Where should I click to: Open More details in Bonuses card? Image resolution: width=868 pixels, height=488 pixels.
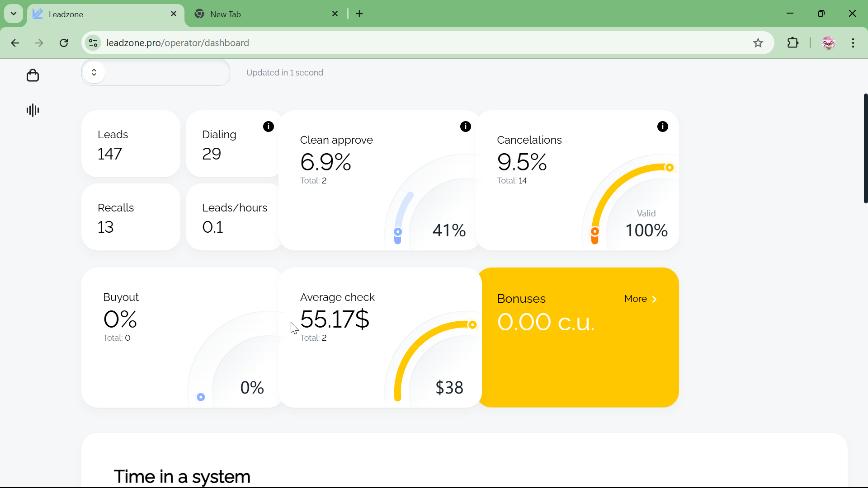pos(640,299)
